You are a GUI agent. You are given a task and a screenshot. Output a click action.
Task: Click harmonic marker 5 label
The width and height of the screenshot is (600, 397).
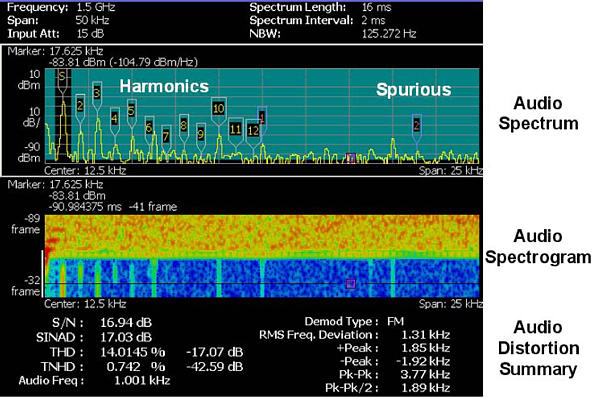pos(132,111)
